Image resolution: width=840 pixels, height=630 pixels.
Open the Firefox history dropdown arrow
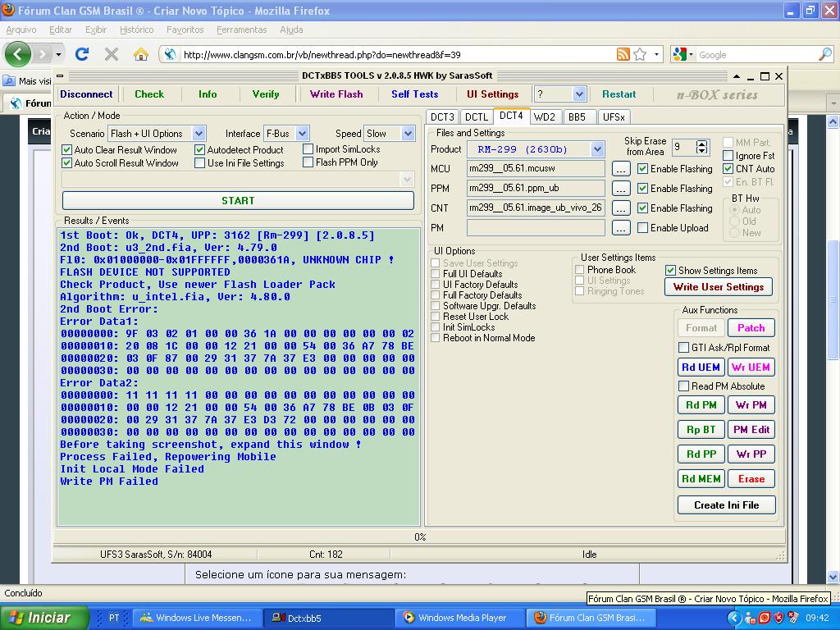click(58, 54)
